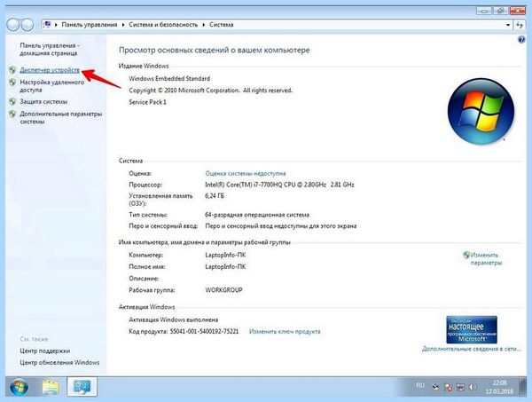Expand arrow after Панель управления breadcrumb
The width and height of the screenshot is (532, 402).
[123, 25]
